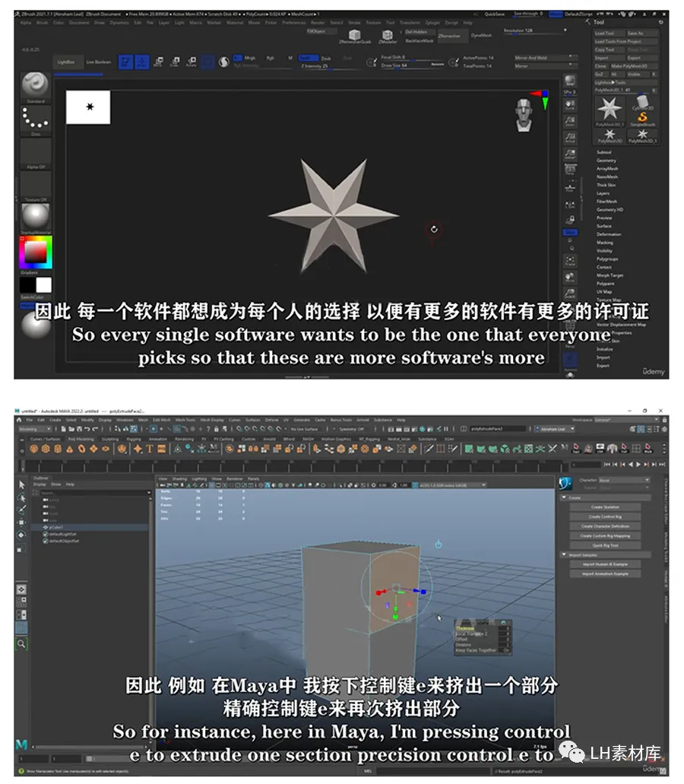Toggle the Draw mode button in ZBrush
Screen dimensions: 684x784
tap(142, 62)
